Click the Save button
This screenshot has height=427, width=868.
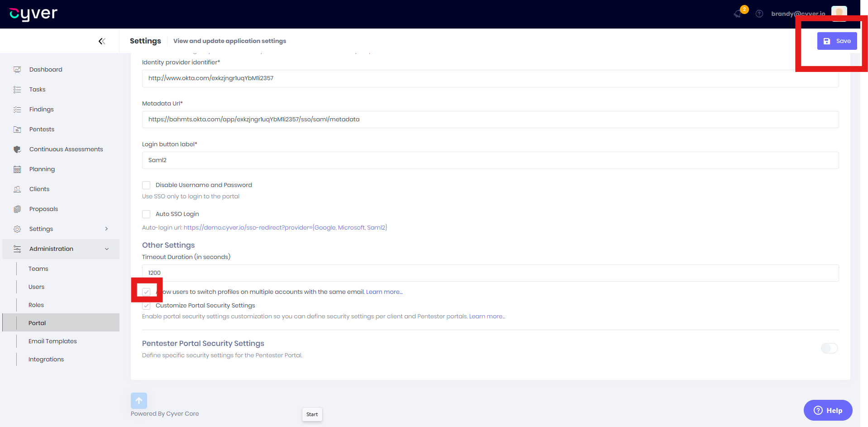837,41
